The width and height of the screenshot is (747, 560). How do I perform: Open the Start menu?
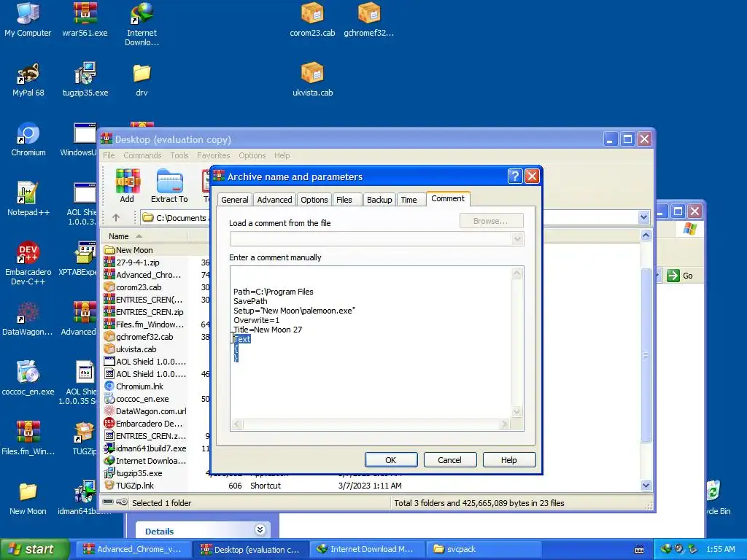coord(34,550)
